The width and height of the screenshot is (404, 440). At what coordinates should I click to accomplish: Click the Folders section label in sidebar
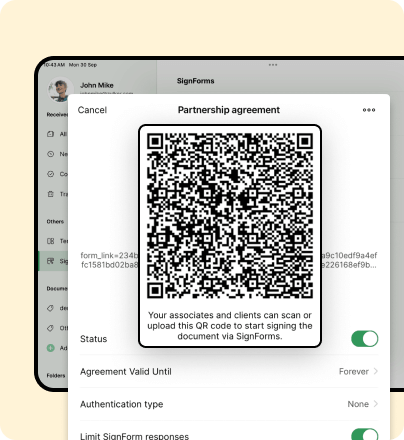point(56,375)
